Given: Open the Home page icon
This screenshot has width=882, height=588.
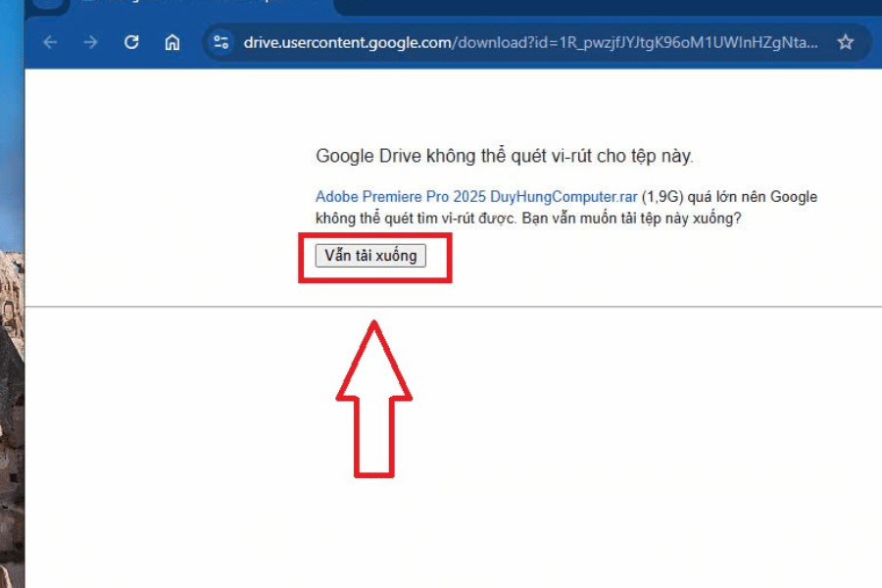Looking at the screenshot, I should [x=171, y=42].
